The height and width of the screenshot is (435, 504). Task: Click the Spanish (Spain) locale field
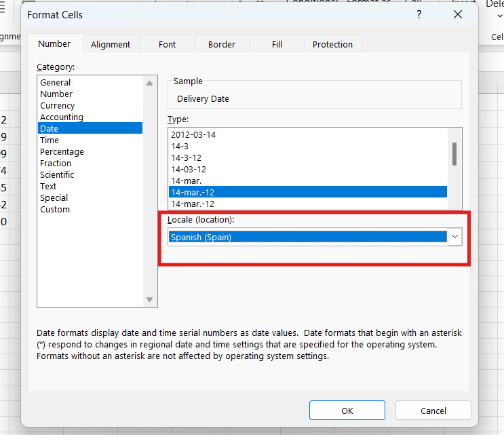tap(307, 237)
